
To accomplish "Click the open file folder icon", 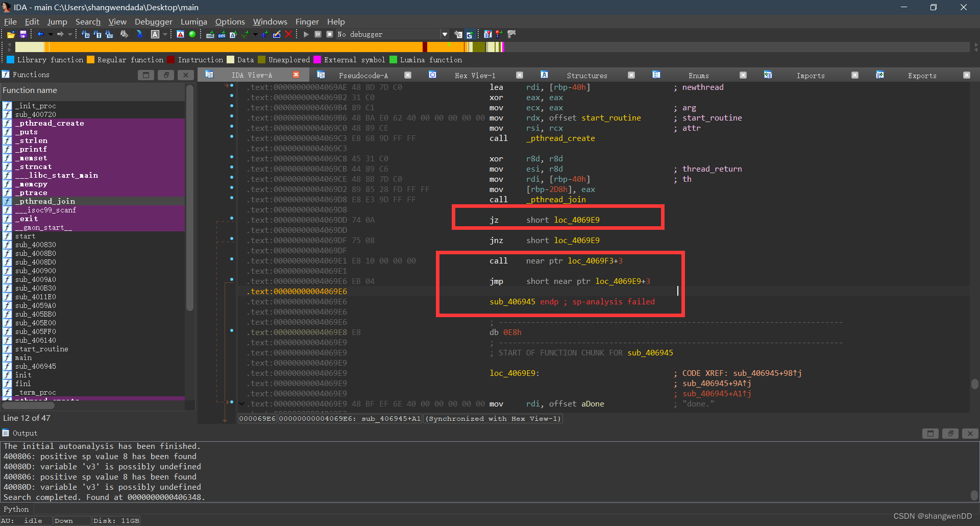I will [x=11, y=34].
